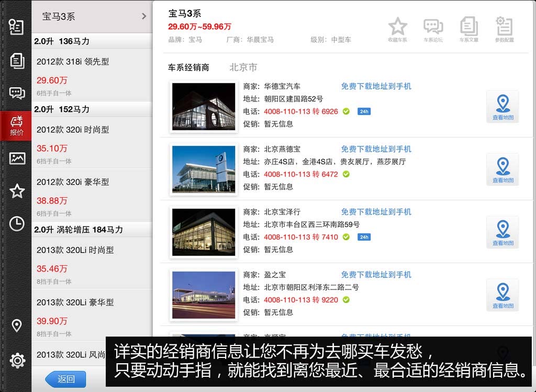
Task: Download 华德宝汽车 address to phone
Action: 376,86
